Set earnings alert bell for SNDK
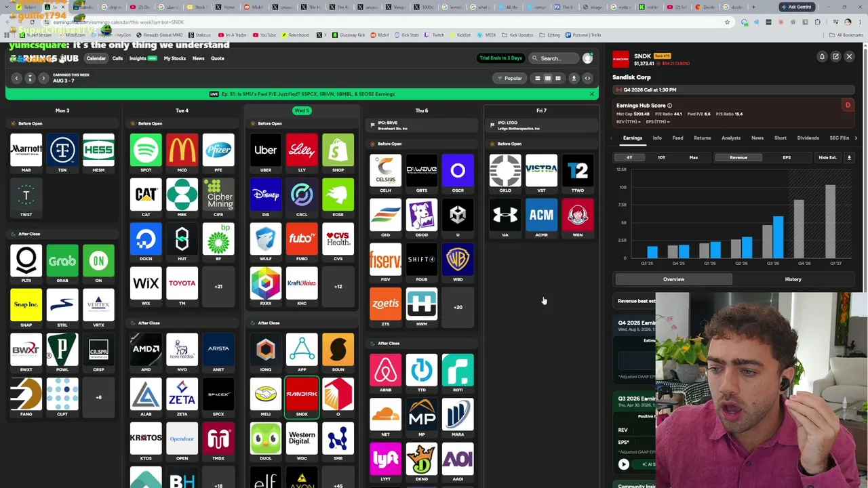The image size is (868, 488). pyautogui.click(x=822, y=57)
